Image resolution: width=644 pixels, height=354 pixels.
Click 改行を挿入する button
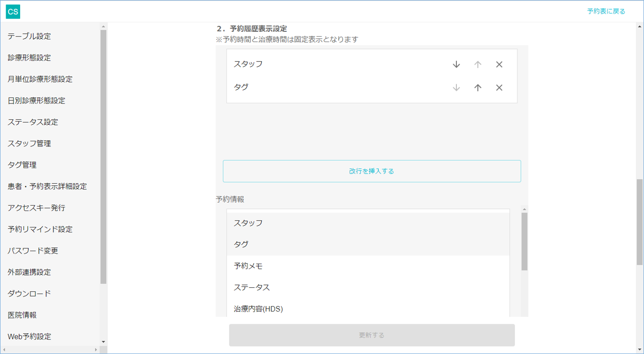[x=372, y=171]
